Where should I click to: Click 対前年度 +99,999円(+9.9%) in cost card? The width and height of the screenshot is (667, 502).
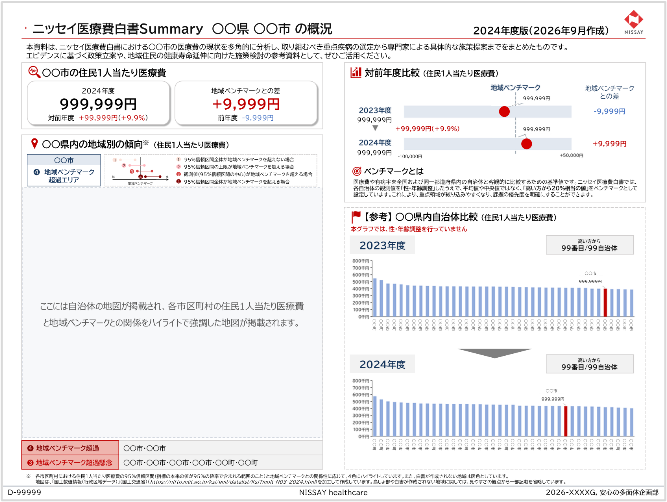[98, 118]
